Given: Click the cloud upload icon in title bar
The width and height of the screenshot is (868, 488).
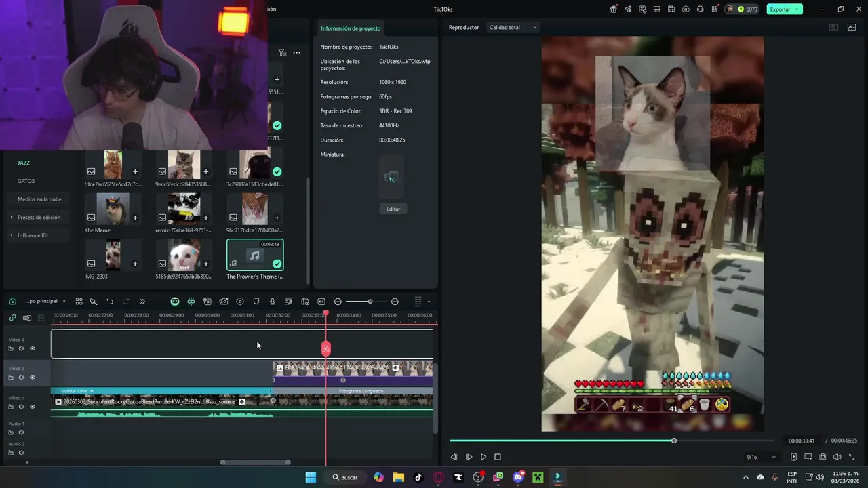Looking at the screenshot, I should 686,9.
